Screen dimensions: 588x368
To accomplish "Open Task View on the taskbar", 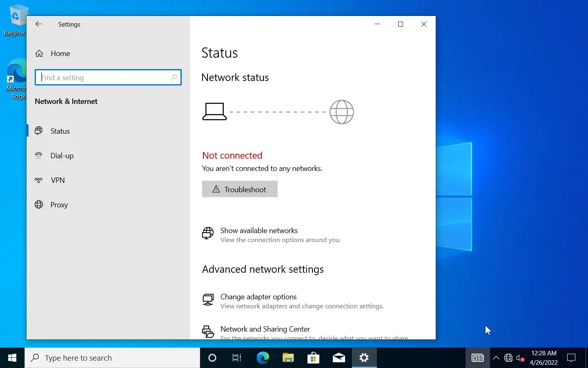I will [236, 358].
